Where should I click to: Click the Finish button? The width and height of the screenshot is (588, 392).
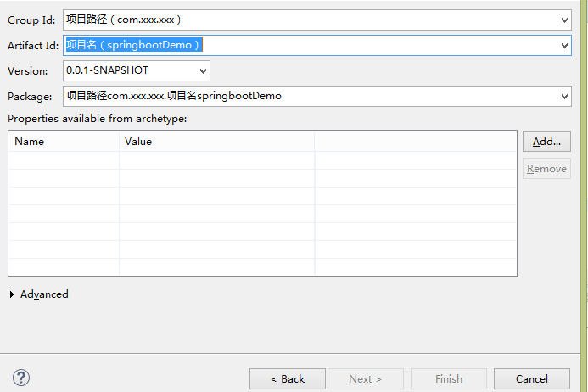[x=449, y=379]
